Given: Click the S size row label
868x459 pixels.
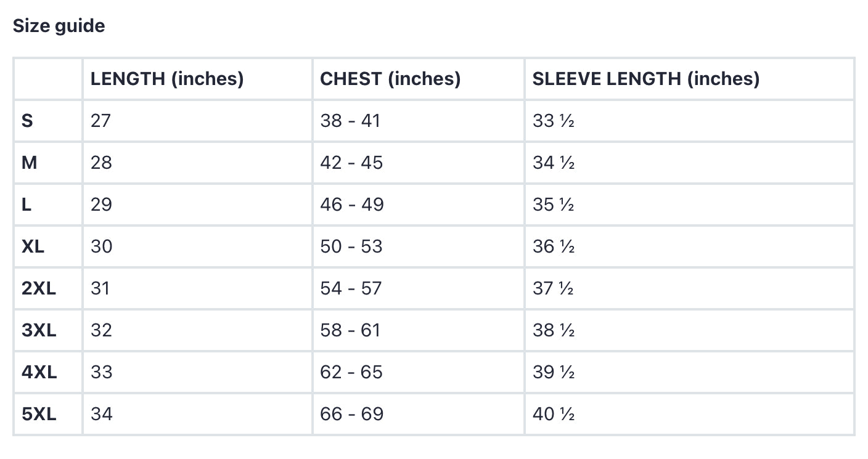Looking at the screenshot, I should [27, 121].
